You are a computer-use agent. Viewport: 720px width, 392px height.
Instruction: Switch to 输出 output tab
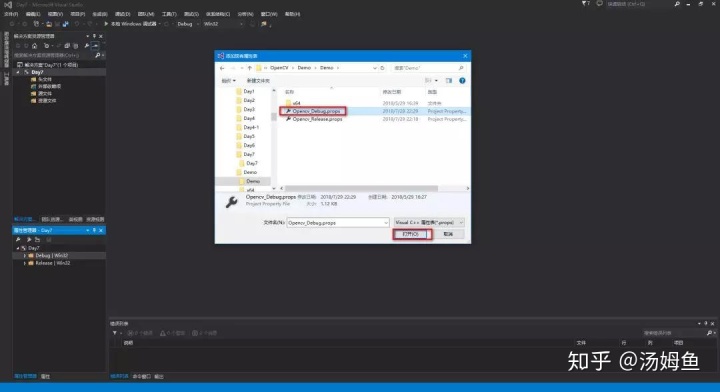pyautogui.click(x=159, y=376)
